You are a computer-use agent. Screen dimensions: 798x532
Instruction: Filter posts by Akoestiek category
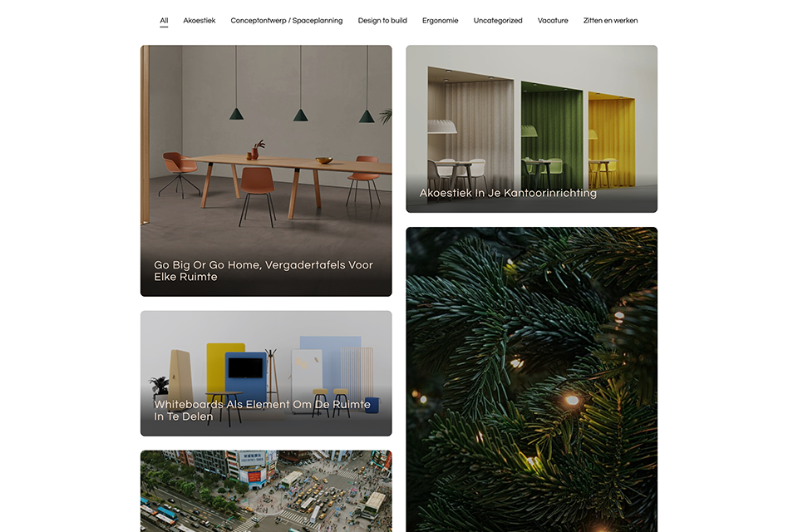click(199, 21)
